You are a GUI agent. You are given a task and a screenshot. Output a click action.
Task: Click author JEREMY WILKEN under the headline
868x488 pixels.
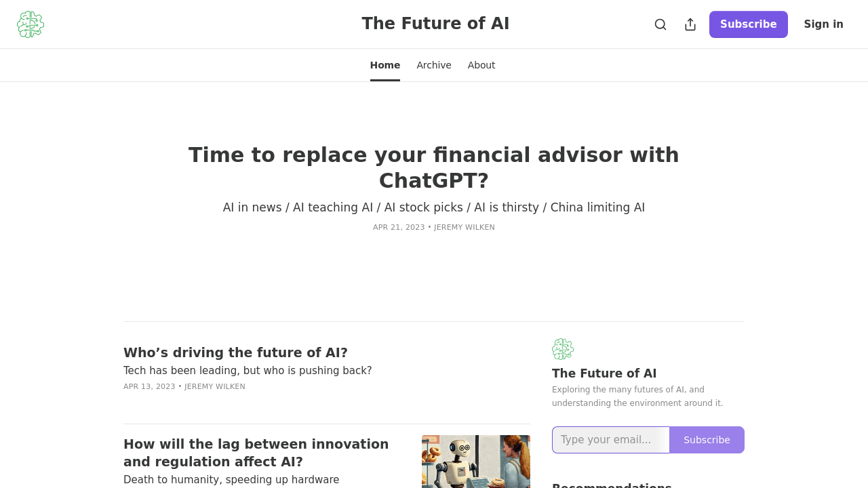coord(464,227)
